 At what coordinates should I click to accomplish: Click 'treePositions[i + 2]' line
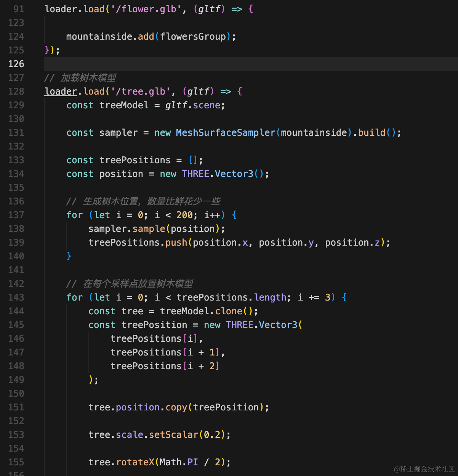point(165,366)
